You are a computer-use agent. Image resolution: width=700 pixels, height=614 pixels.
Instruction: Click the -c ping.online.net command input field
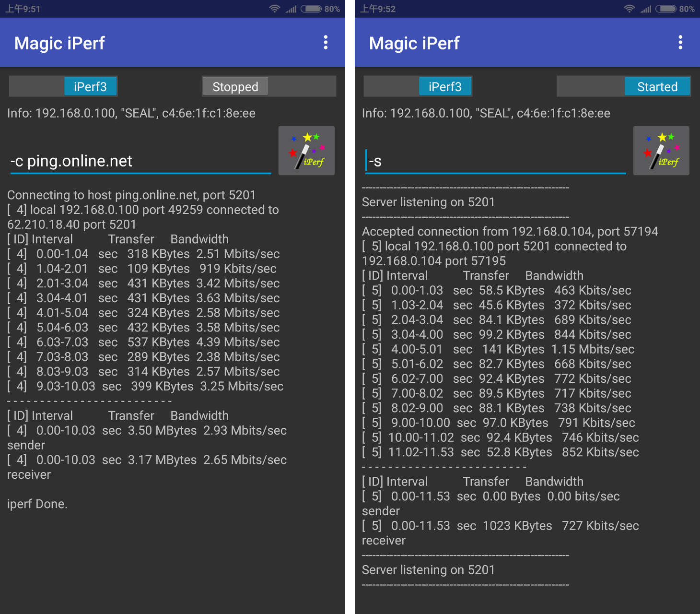(x=139, y=161)
